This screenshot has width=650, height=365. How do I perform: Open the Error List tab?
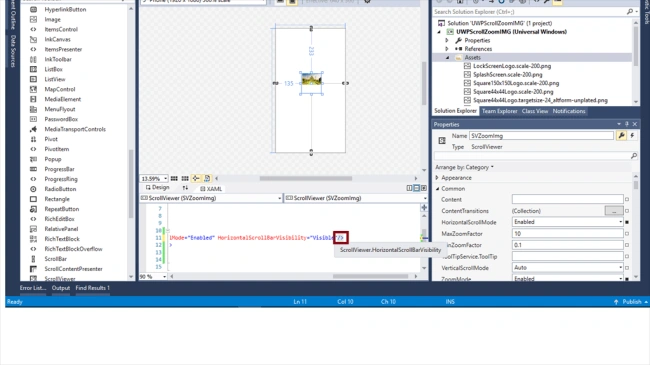33,288
